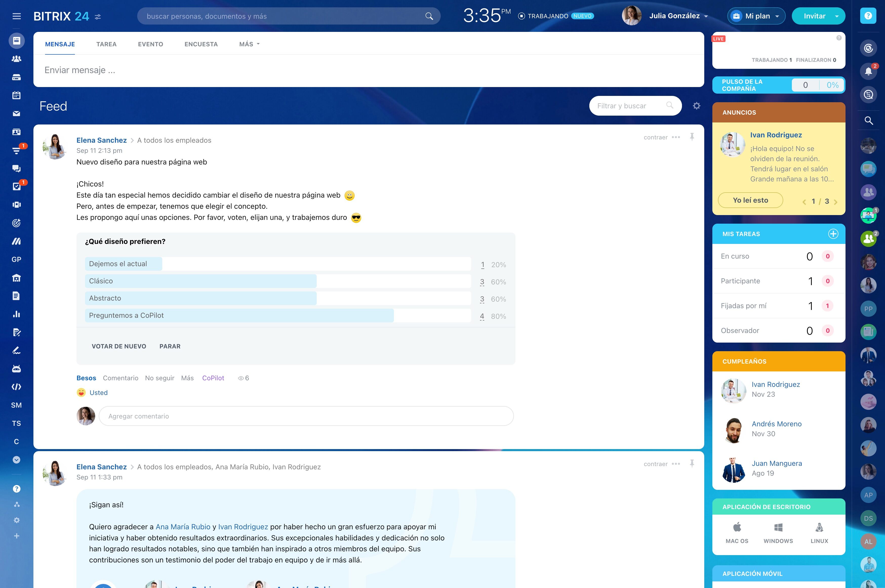The image size is (885, 588).
Task: Expand the Más dropdown in composer
Action: tap(249, 44)
